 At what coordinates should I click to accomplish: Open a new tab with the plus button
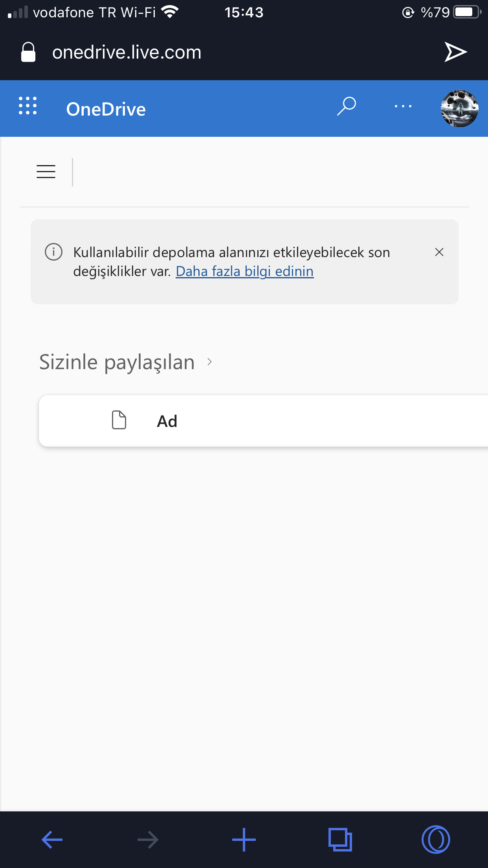coord(244,840)
